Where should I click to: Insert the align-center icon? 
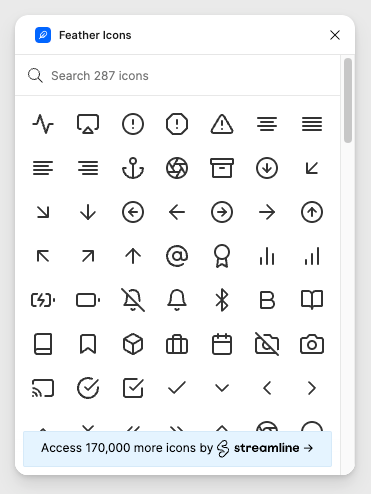(x=267, y=124)
